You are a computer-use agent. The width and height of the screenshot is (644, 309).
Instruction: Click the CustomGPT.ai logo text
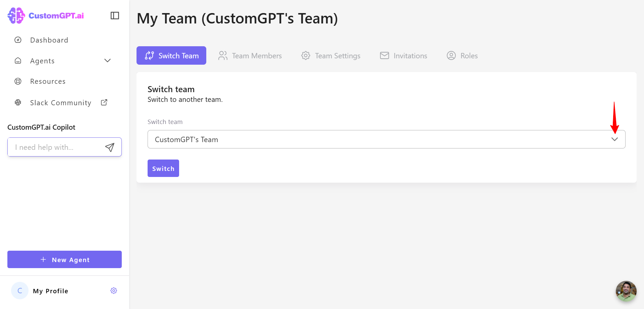coord(56,16)
